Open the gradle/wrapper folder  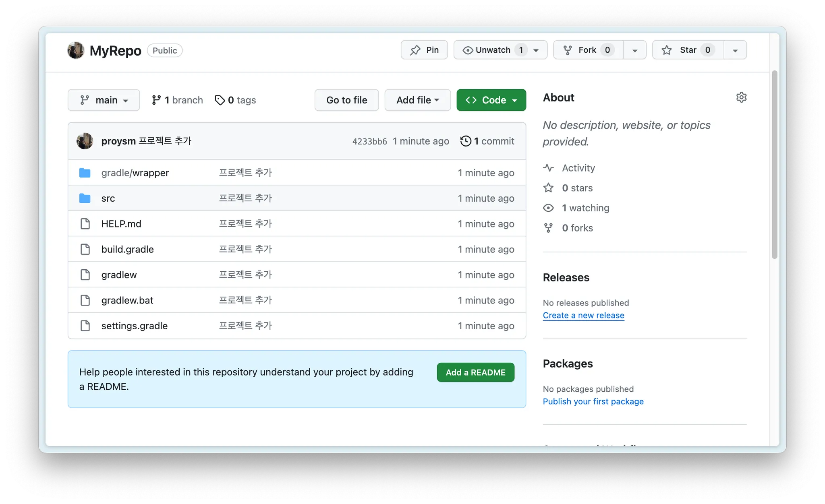(135, 173)
